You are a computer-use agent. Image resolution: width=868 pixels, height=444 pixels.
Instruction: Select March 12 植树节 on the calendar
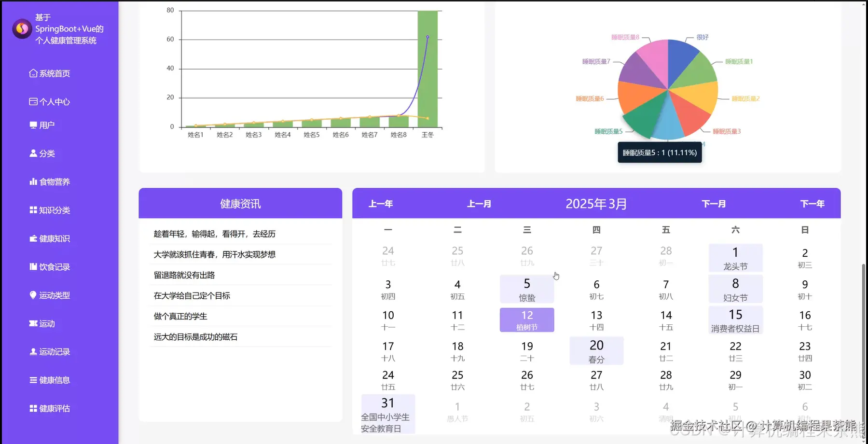[527, 320]
